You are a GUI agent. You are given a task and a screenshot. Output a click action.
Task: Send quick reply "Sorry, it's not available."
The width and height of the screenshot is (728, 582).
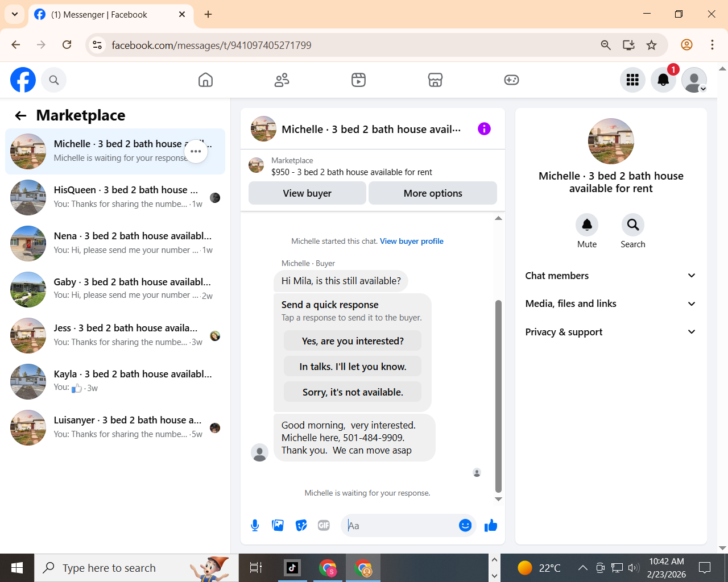pyautogui.click(x=353, y=392)
